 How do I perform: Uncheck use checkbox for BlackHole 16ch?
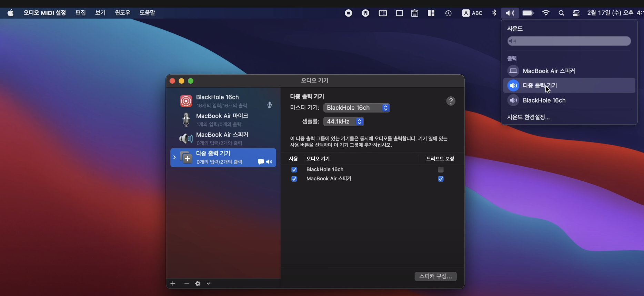[x=294, y=170]
